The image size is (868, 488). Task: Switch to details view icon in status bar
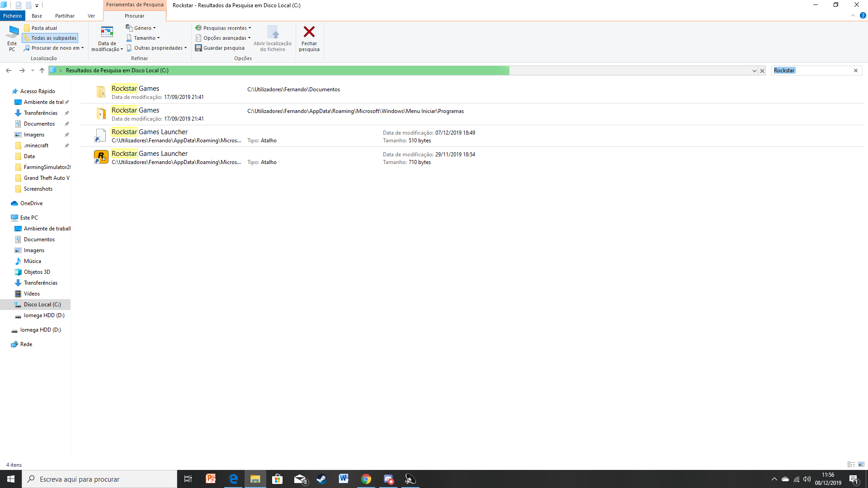pos(851,465)
